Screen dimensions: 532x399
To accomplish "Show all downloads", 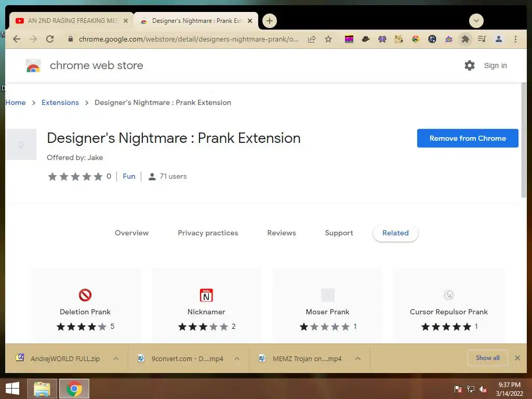I will [x=487, y=358].
